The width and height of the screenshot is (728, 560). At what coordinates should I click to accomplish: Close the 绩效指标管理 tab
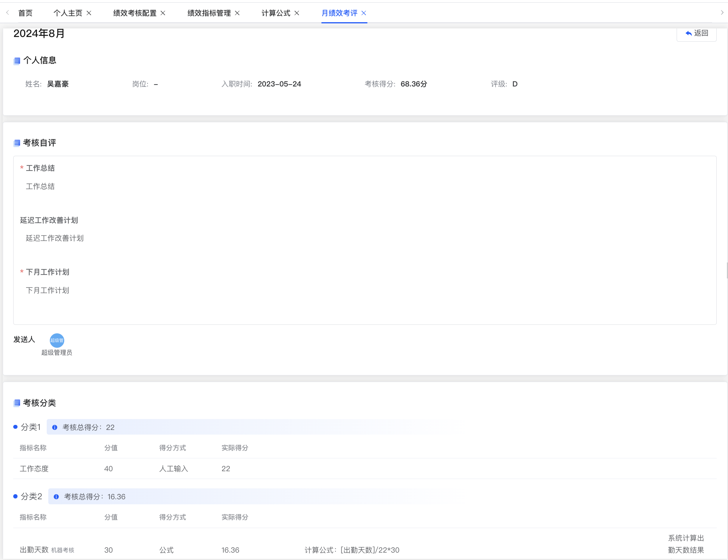(x=237, y=13)
